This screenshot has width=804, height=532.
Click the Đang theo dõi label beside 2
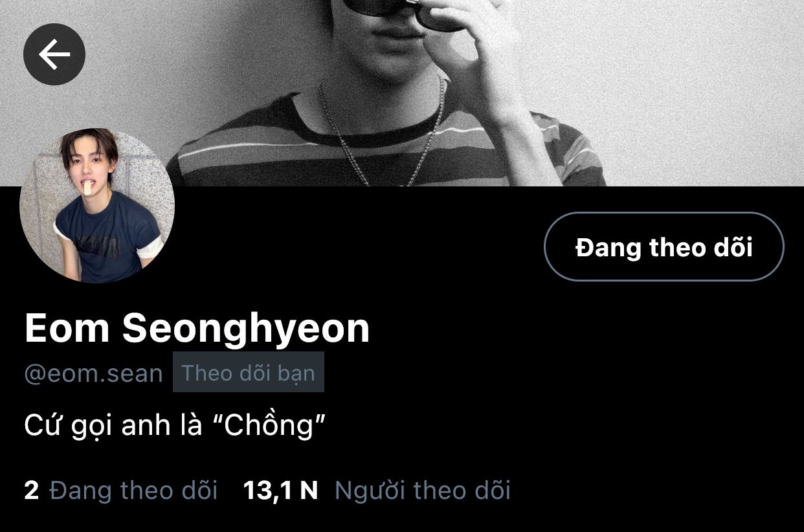click(133, 490)
